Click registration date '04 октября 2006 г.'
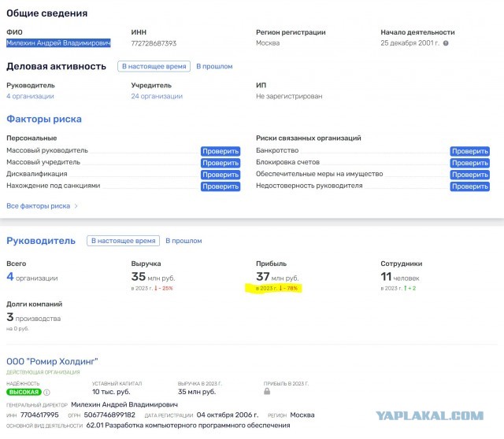 click(228, 415)
